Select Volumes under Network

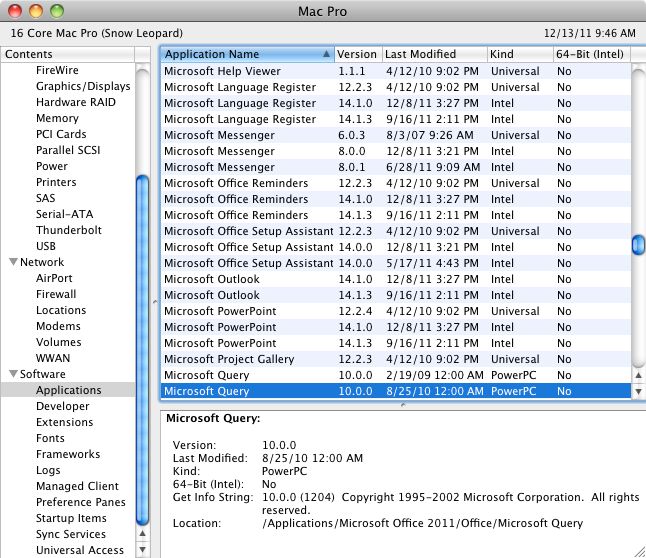coord(59,342)
